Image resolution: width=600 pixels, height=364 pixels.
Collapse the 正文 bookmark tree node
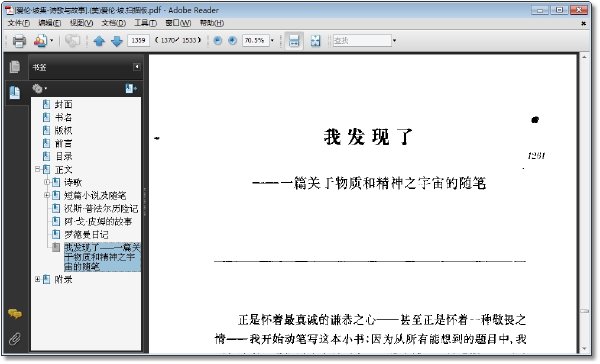[x=38, y=169]
